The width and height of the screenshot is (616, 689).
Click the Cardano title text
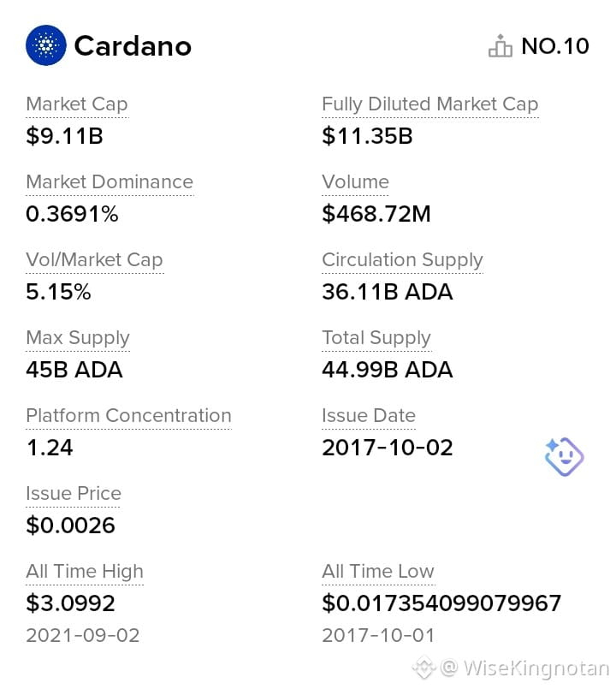(x=133, y=46)
